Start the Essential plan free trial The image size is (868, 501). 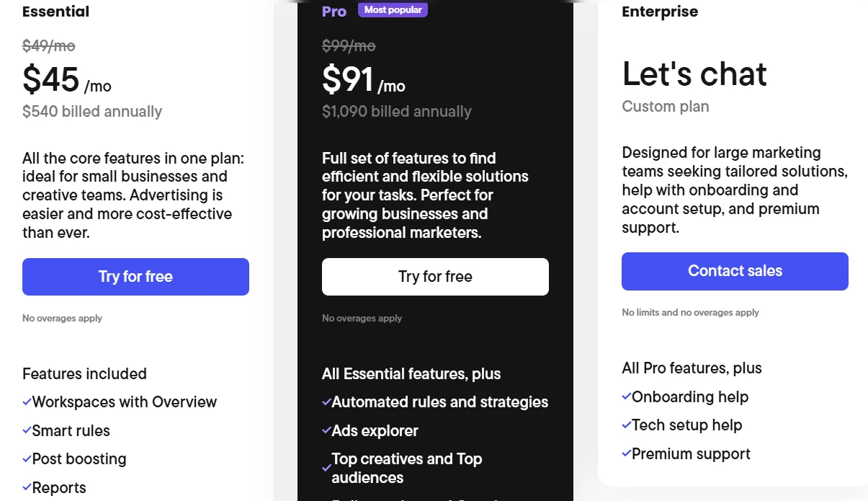click(135, 277)
